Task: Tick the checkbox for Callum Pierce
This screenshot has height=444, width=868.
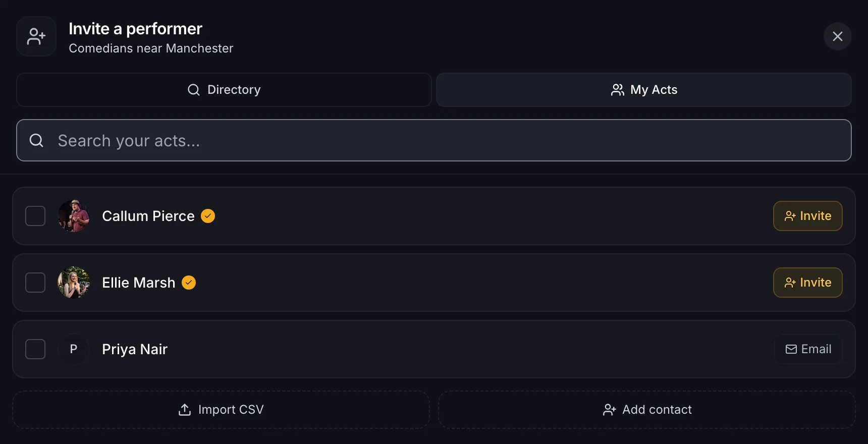Action: [x=35, y=216]
